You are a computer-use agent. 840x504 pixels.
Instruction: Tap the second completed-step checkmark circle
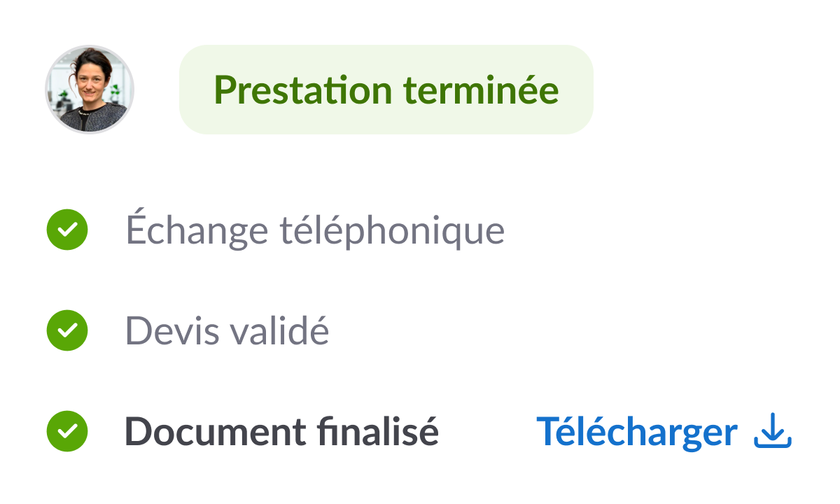tap(67, 330)
